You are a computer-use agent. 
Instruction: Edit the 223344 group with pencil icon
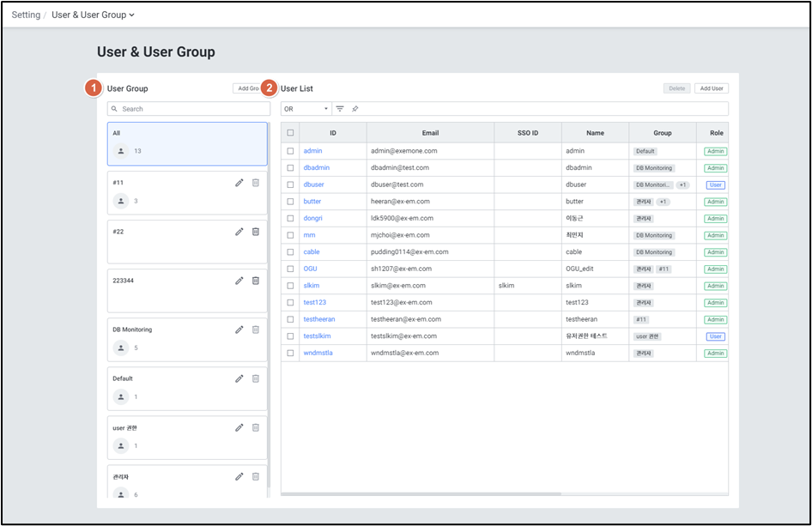point(239,281)
